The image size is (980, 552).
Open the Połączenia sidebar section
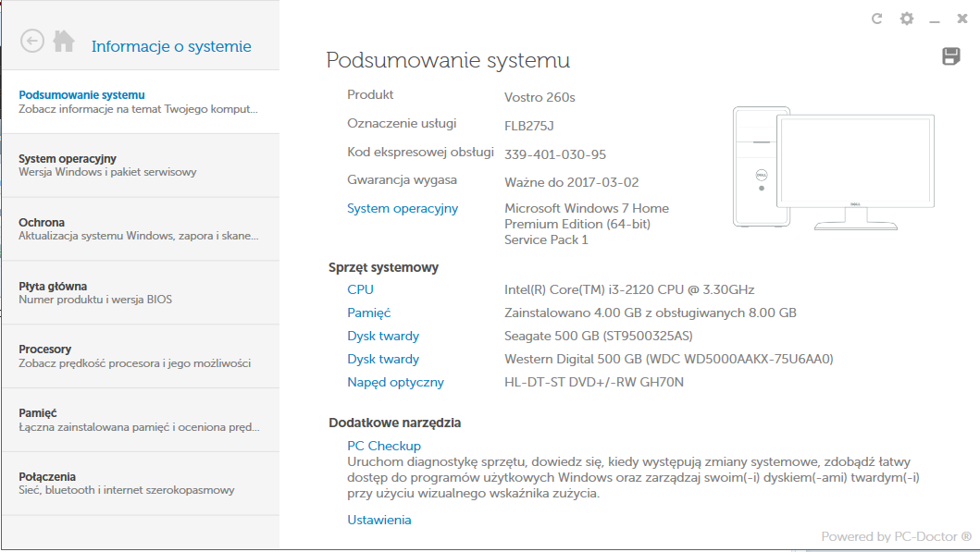(x=141, y=484)
